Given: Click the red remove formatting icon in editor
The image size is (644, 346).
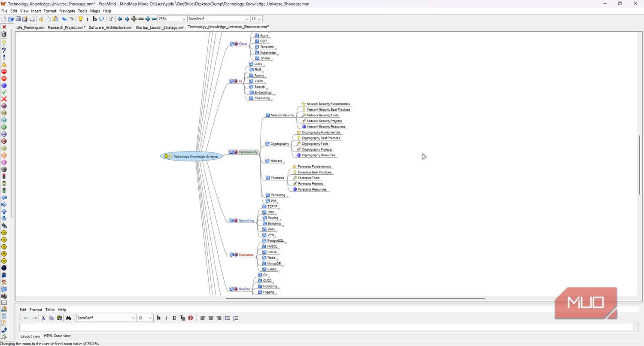Looking at the screenshot, I should pyautogui.click(x=190, y=318).
